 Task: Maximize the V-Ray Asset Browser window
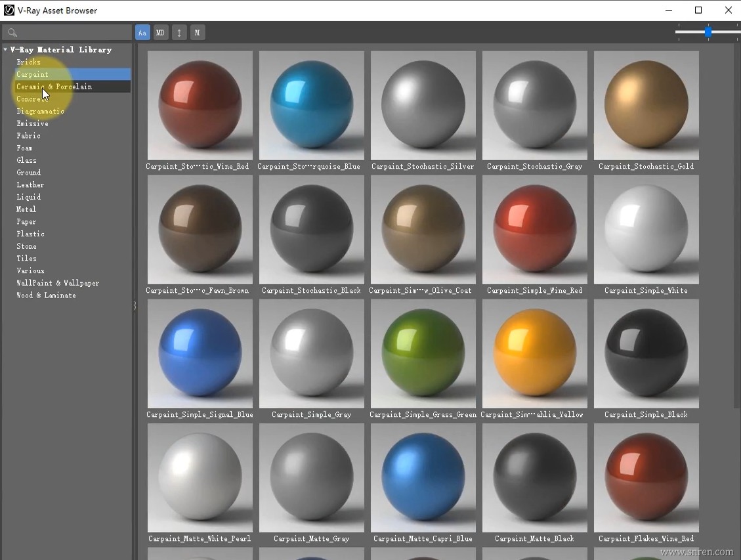pyautogui.click(x=698, y=11)
